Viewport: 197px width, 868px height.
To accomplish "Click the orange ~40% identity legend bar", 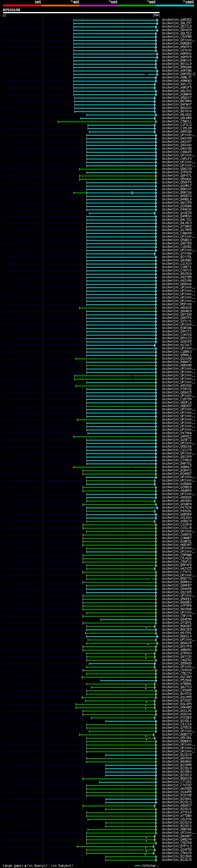I will (x=60, y=6).
